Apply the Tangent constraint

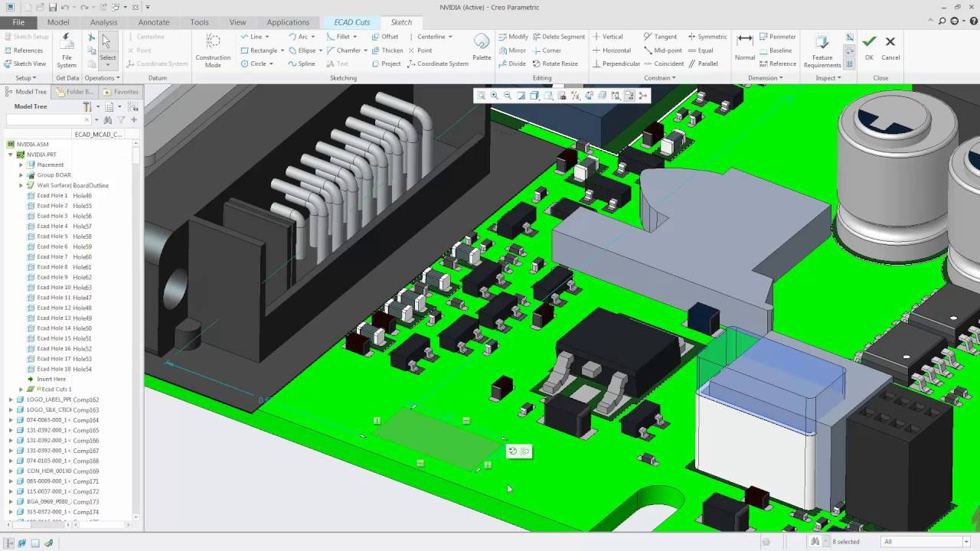(661, 37)
